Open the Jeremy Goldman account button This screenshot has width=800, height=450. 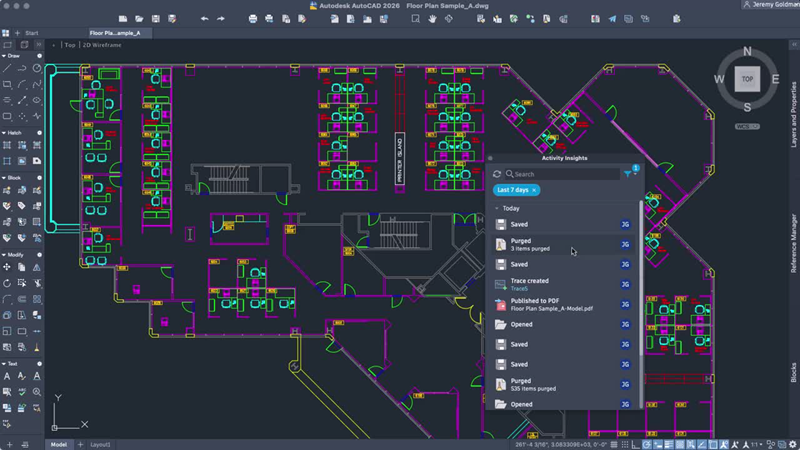pos(770,5)
